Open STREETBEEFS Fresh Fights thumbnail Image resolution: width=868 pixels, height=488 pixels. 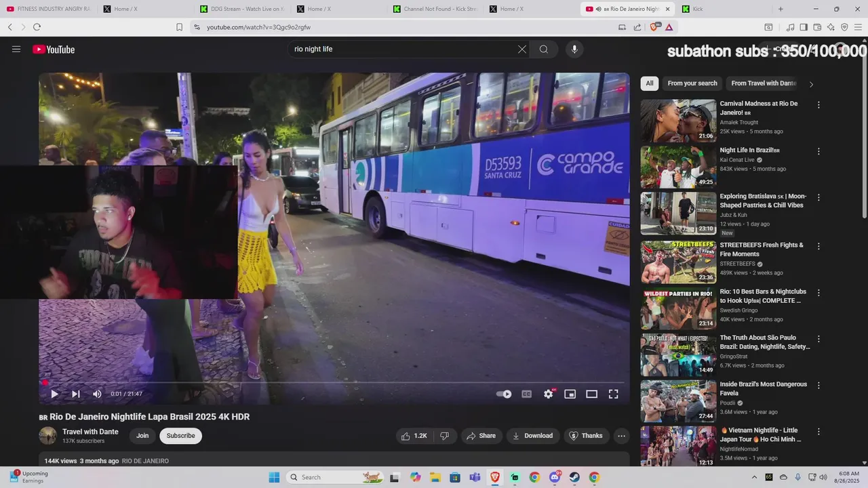point(678,262)
